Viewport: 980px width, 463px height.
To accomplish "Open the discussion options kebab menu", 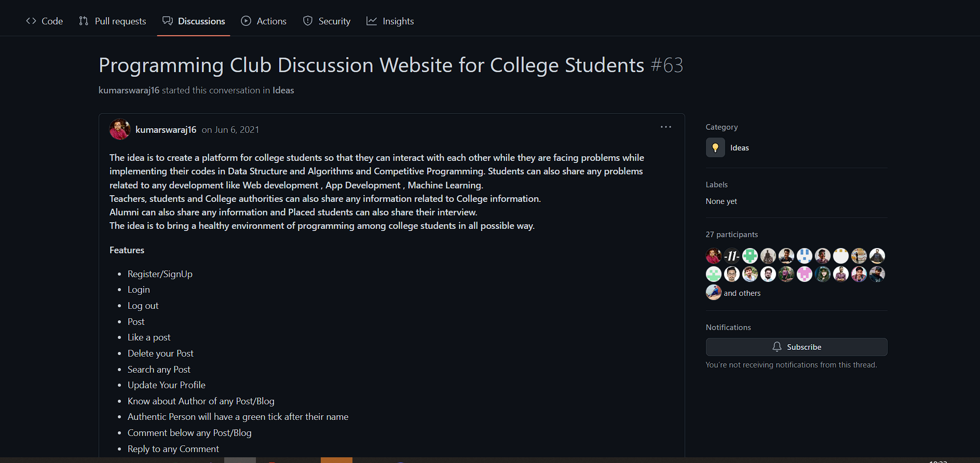I will click(666, 127).
